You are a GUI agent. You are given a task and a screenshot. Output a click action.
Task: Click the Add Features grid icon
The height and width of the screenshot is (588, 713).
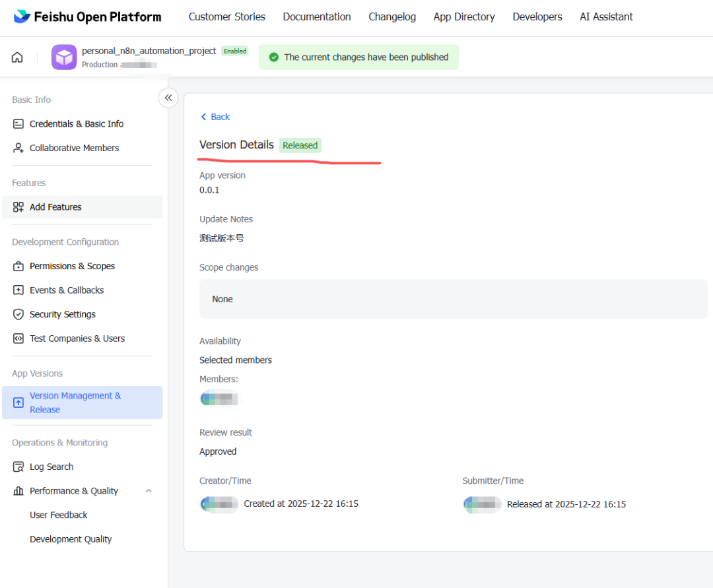tap(18, 207)
